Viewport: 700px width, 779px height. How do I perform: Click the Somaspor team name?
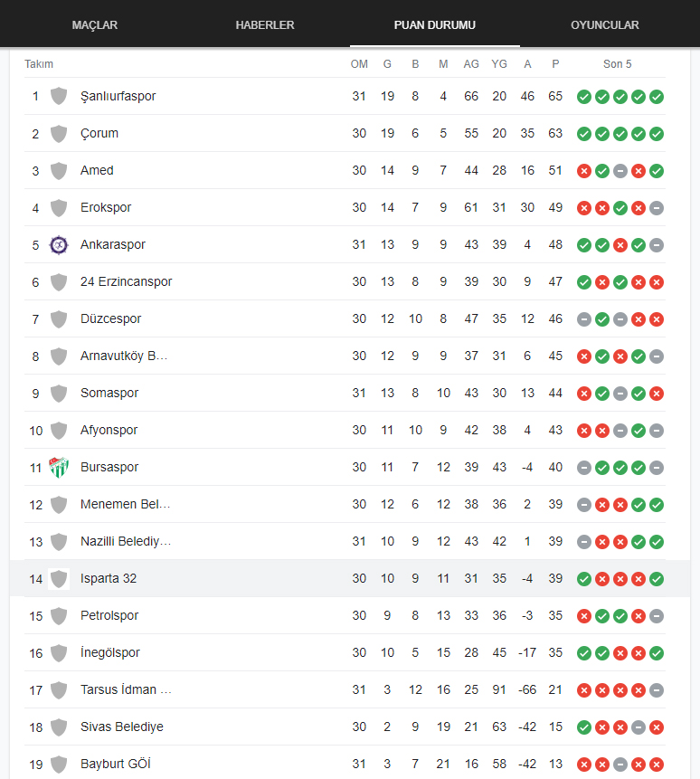(x=109, y=393)
